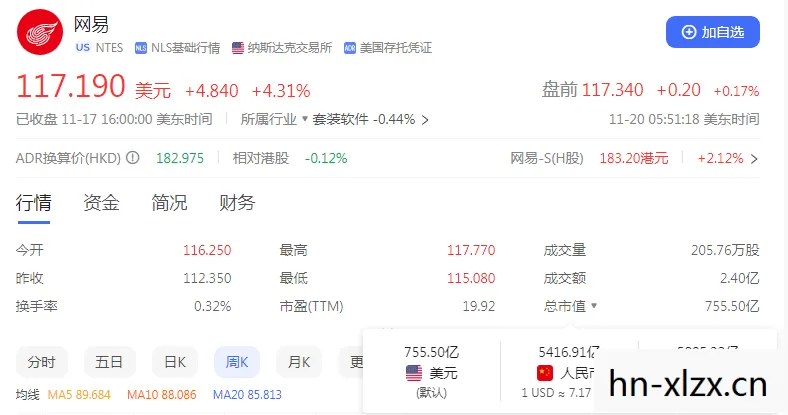Click the 117.190 current price

click(x=70, y=86)
